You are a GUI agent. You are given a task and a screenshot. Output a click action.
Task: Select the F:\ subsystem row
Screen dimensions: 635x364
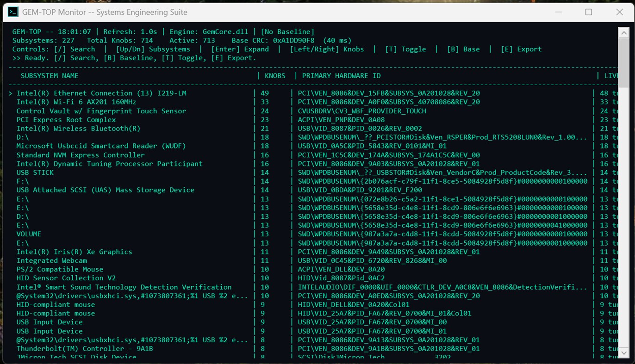tap(313, 181)
